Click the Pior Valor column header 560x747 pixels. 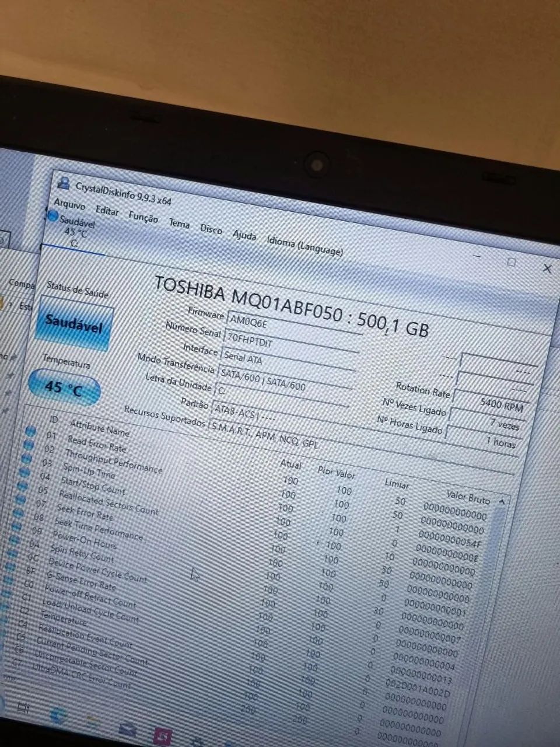coord(336,472)
